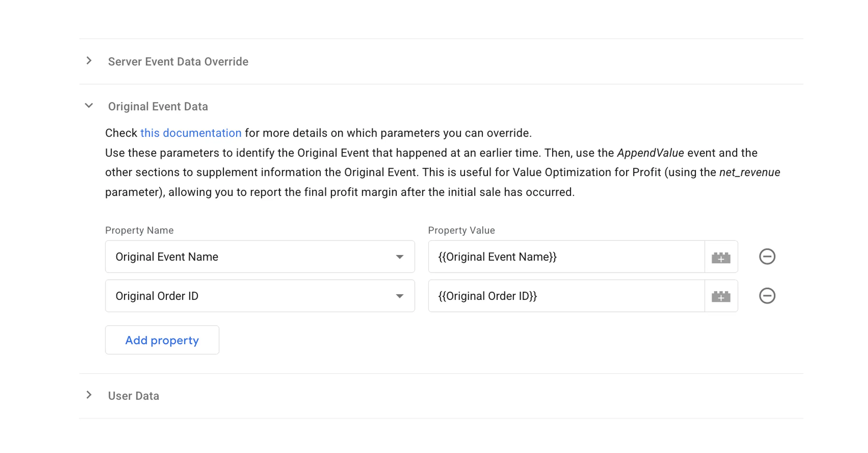This screenshot has height=453, width=868.
Task: Click the Property Name column label
Action: (139, 230)
